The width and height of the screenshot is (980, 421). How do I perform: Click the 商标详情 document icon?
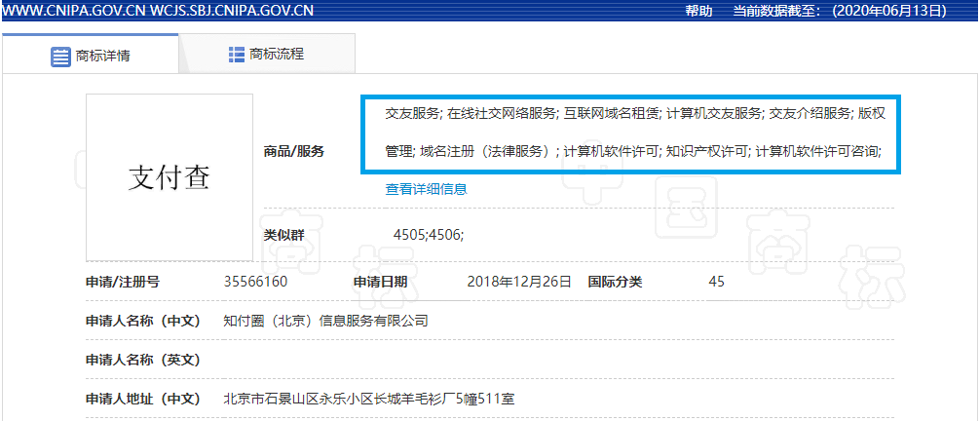coord(60,57)
